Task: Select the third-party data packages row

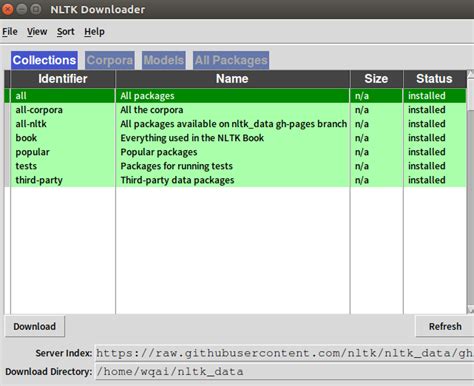Action: click(x=235, y=180)
